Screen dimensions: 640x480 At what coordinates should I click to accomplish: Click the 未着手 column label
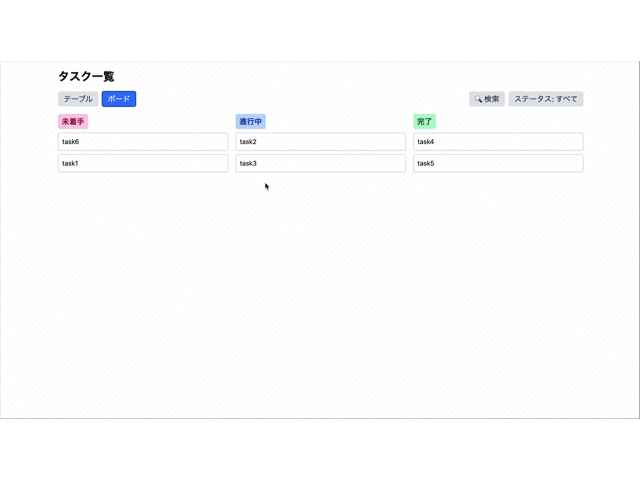click(73, 121)
